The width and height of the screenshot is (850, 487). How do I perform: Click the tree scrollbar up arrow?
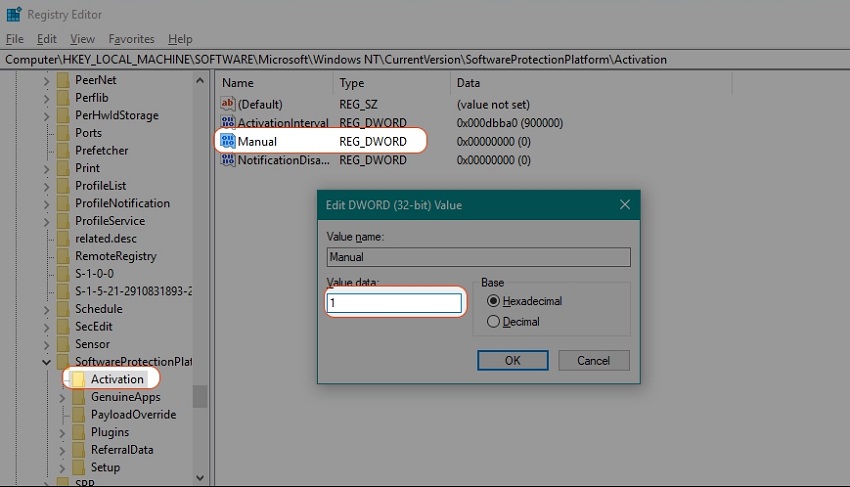pos(200,80)
